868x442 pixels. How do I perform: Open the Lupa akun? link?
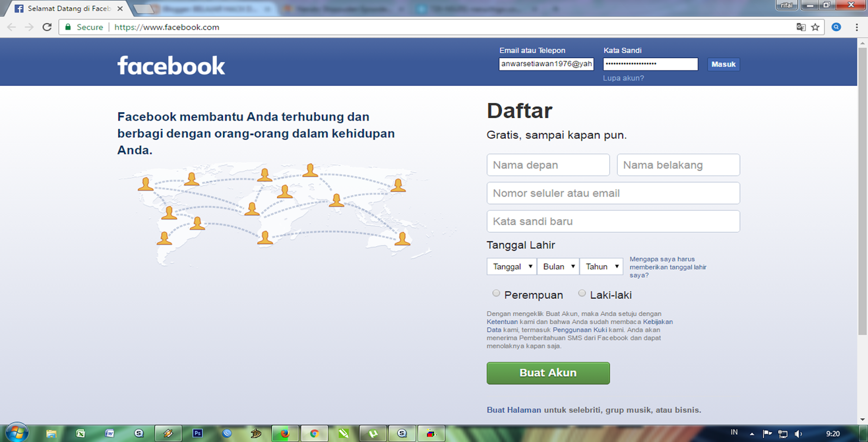pyautogui.click(x=623, y=78)
